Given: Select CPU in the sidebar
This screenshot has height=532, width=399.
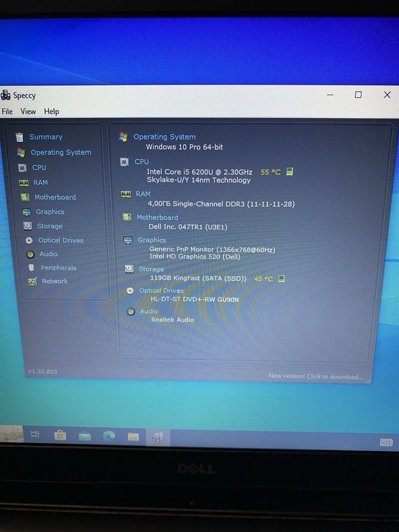Looking at the screenshot, I should (x=39, y=167).
